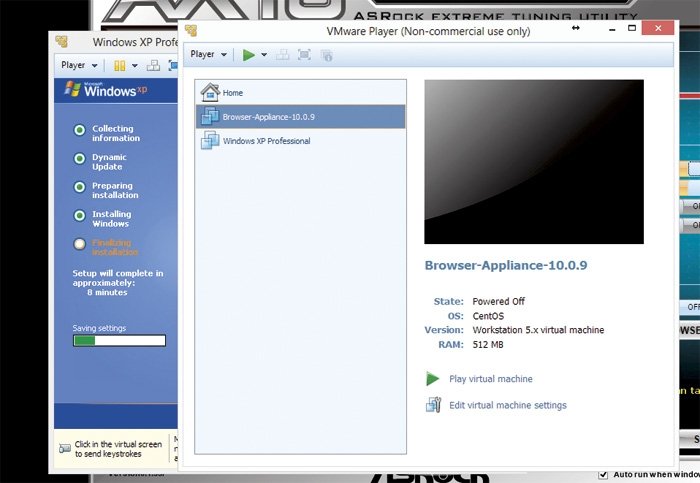Screen dimensions: 700x483
Task: Toggle Auto run when windows starts checkbox
Action: point(603,475)
